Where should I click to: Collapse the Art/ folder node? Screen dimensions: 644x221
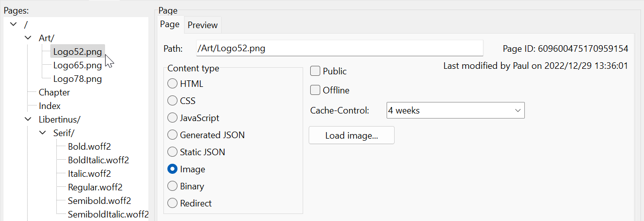tap(28, 38)
